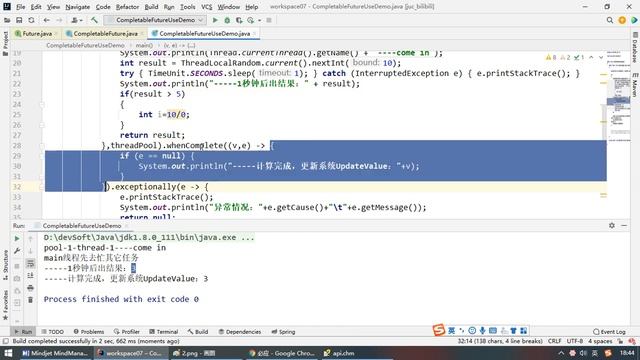
Task: Click the wrench icon in the Run panel
Action: 17,251
